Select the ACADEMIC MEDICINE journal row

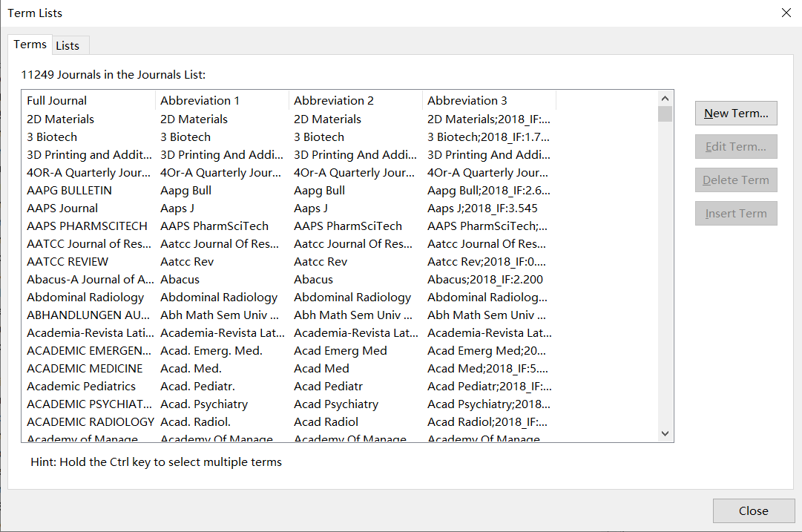tap(85, 369)
